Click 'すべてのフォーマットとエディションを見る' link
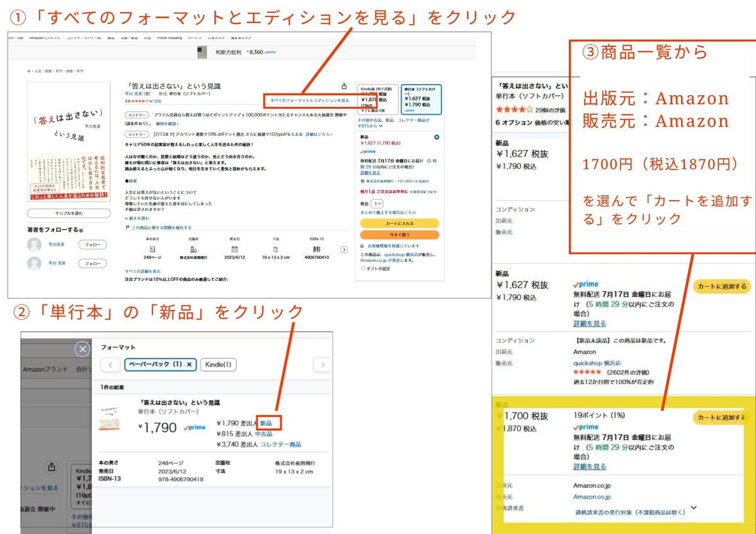Viewport: 756px width, 534px height. (x=309, y=100)
